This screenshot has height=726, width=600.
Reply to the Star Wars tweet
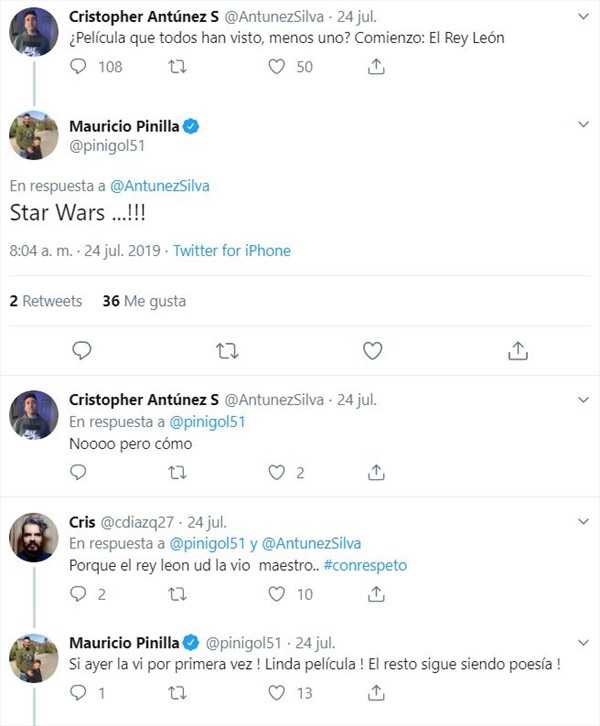click(82, 350)
